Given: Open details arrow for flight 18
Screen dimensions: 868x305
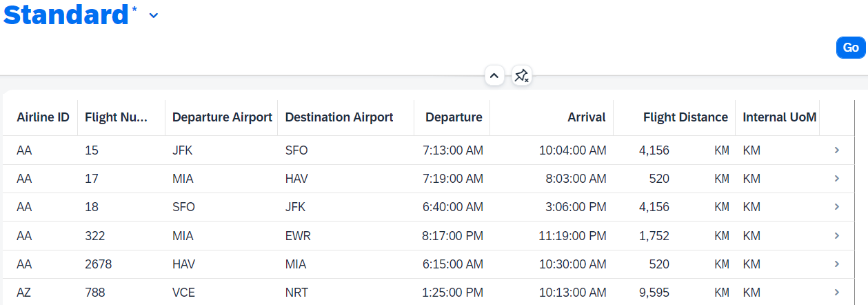Looking at the screenshot, I should click(836, 207).
